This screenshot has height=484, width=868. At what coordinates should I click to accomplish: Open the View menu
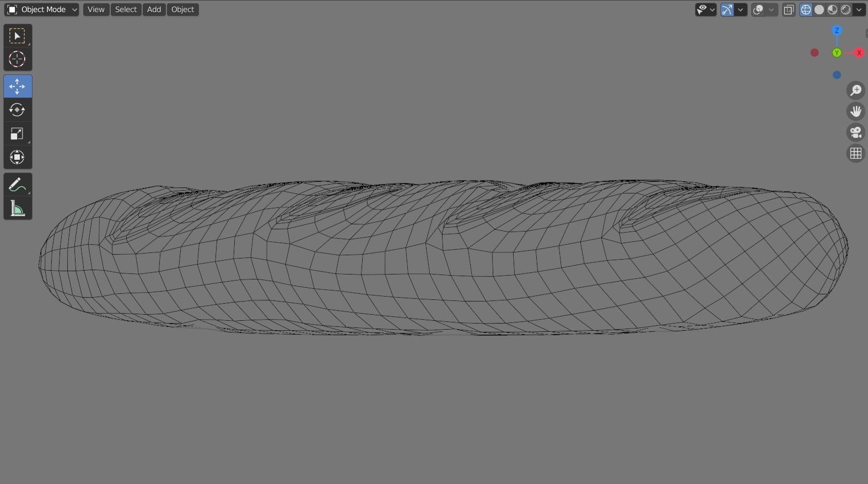(96, 9)
